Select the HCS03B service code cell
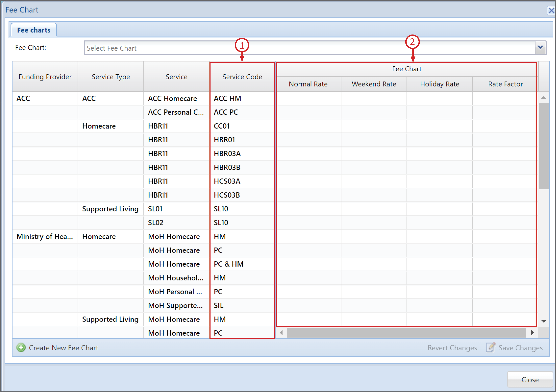The height and width of the screenshot is (392, 556). [x=242, y=195]
